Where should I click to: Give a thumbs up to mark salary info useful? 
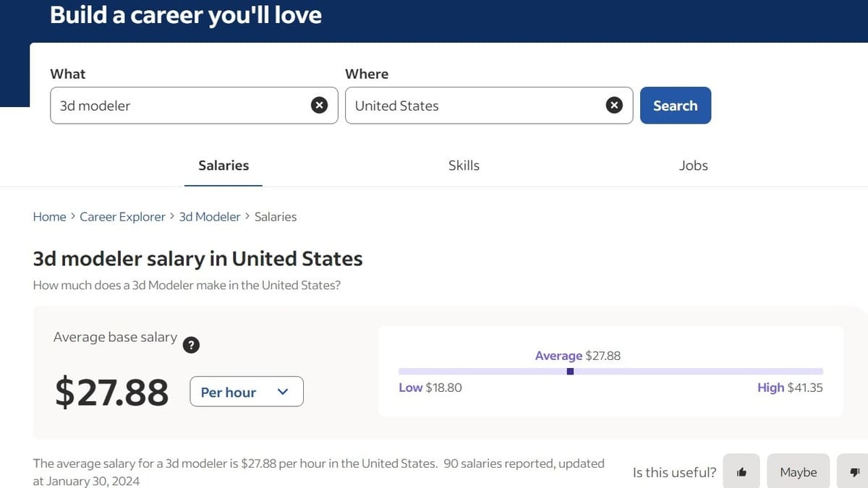click(741, 471)
